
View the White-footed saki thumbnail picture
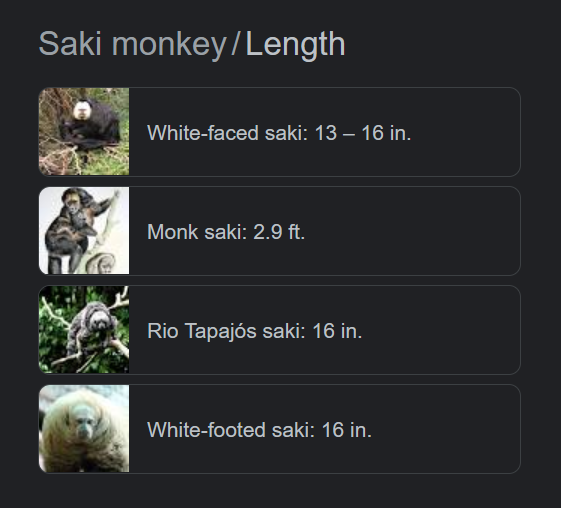coord(84,429)
